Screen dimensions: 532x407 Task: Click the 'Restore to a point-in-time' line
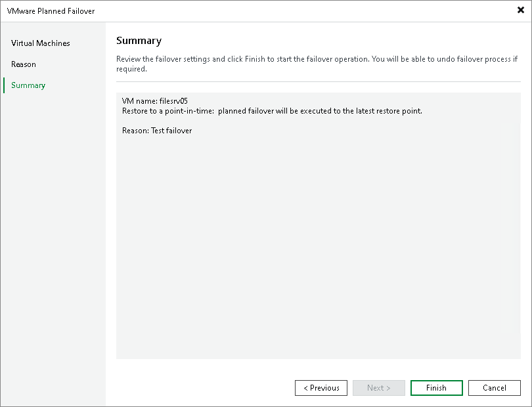click(x=272, y=111)
